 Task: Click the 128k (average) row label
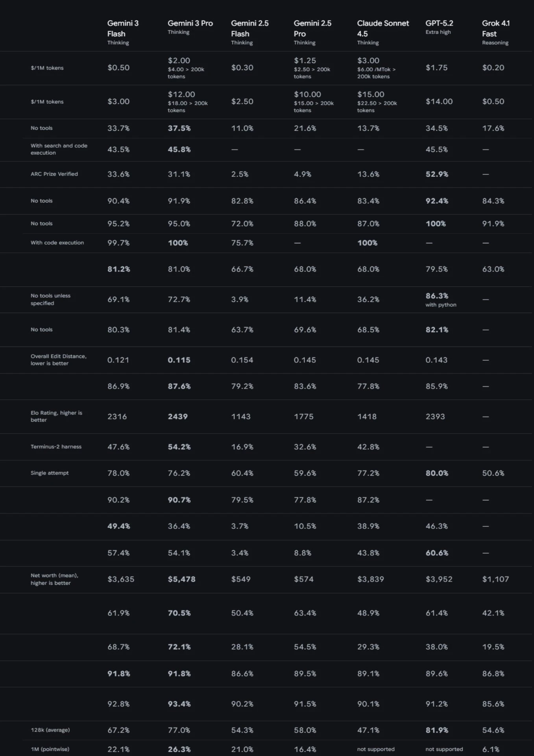[x=50, y=730]
